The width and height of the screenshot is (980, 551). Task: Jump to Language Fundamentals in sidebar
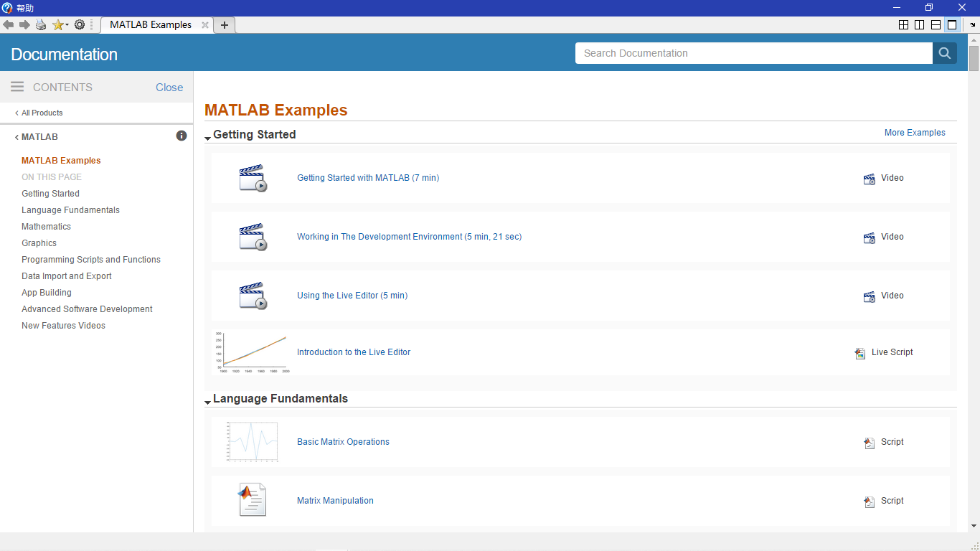(x=70, y=210)
